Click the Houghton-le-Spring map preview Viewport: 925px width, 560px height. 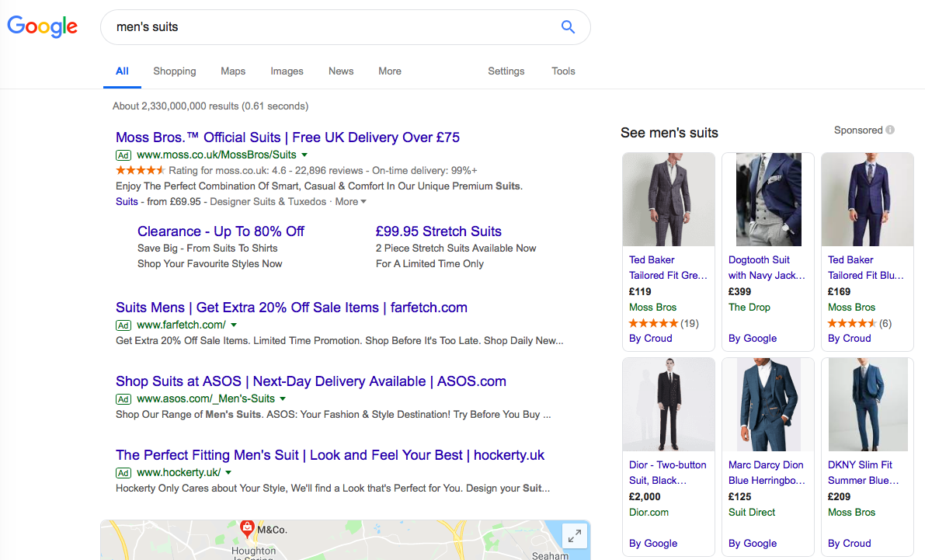[345, 540]
